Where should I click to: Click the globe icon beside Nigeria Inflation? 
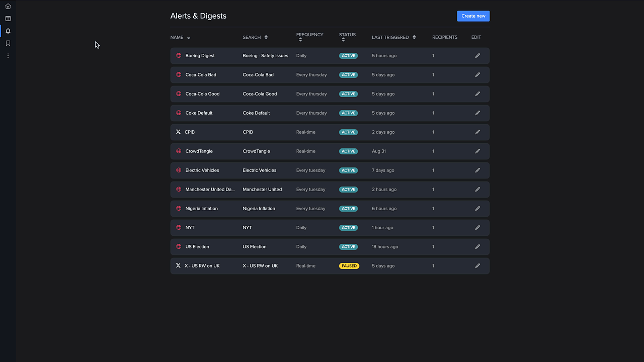click(179, 209)
